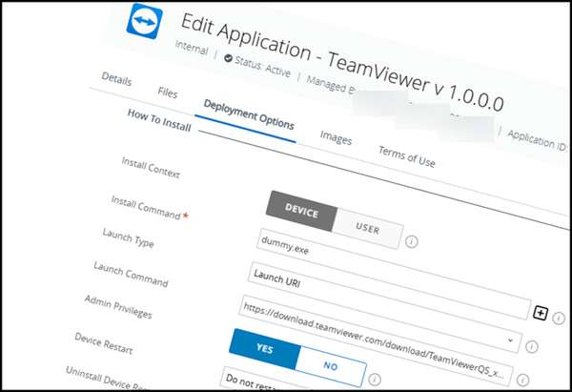Click the Install Context label

tap(151, 168)
